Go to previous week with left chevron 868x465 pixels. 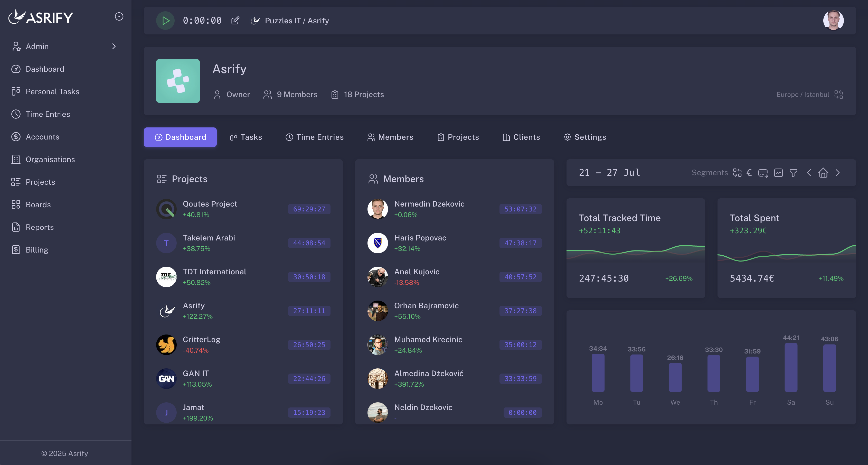click(x=809, y=173)
